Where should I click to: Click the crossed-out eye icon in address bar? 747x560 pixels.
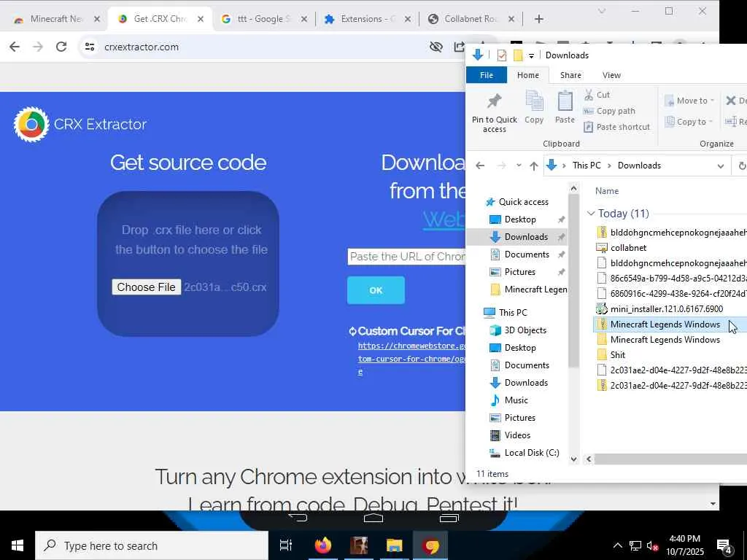[436, 47]
